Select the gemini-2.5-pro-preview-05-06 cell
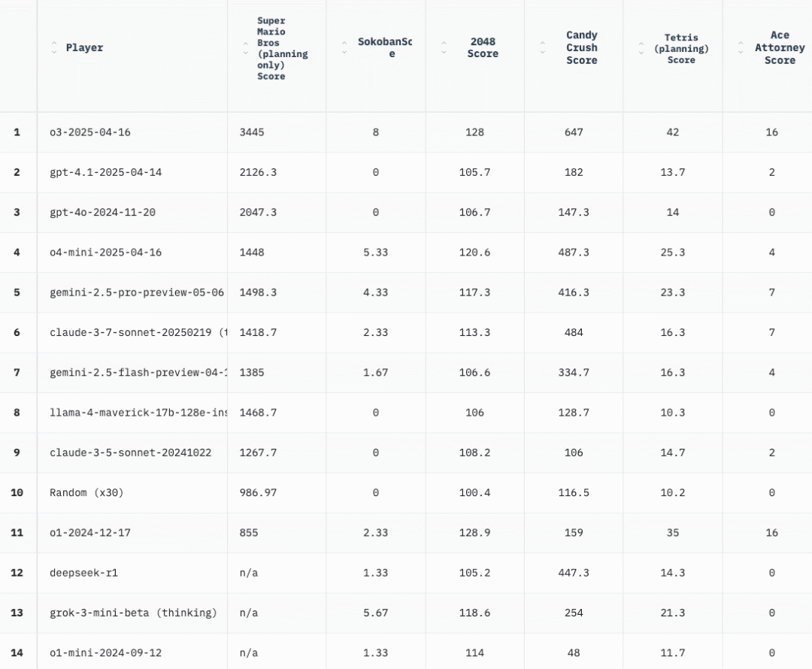 click(132, 292)
